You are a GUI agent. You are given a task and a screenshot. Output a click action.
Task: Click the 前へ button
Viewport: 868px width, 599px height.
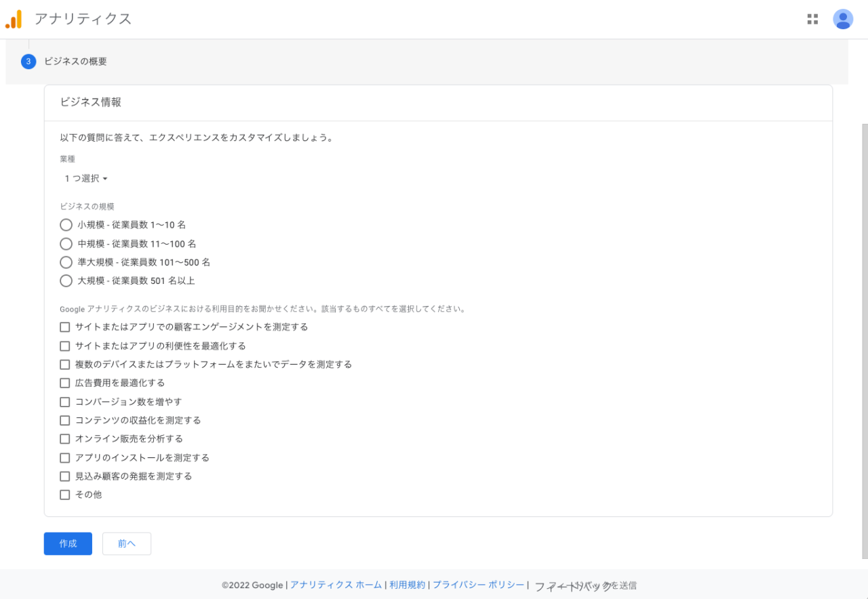coord(127,543)
